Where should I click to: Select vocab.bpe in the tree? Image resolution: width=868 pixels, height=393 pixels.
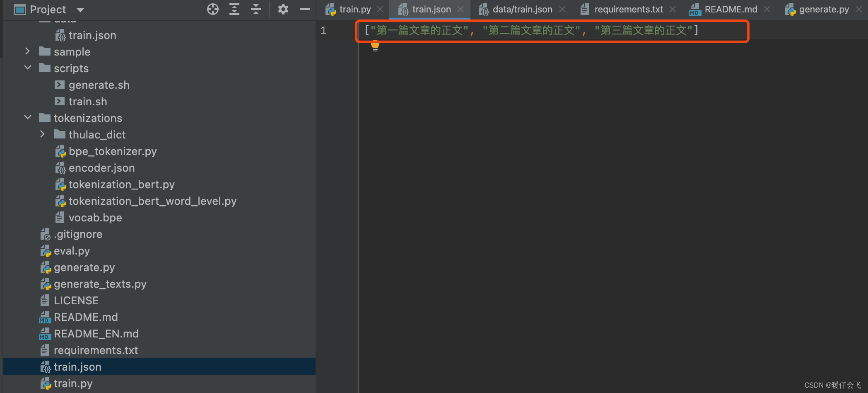[x=95, y=218]
